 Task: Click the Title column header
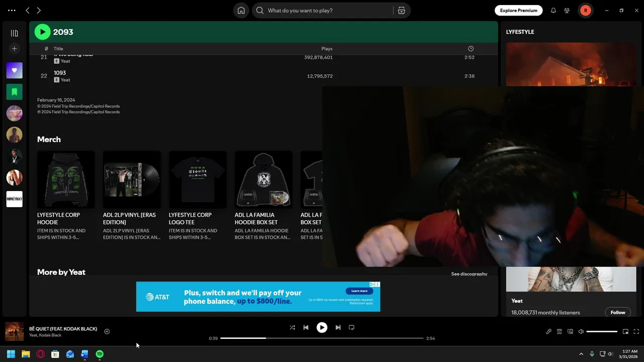tap(58, 49)
